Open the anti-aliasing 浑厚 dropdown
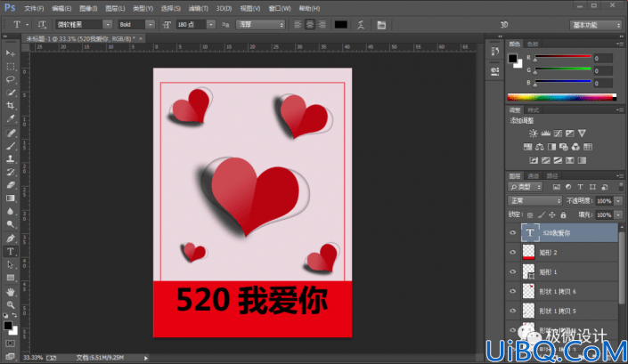 pyautogui.click(x=260, y=25)
